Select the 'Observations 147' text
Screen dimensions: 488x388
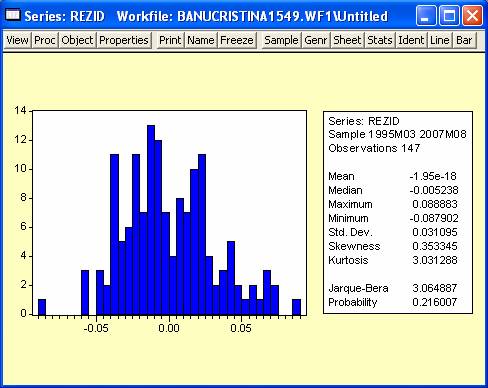[x=374, y=148]
